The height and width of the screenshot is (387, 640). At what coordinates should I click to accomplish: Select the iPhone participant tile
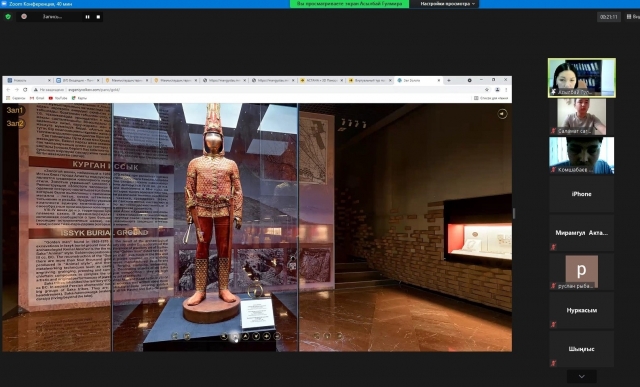tap(581, 194)
